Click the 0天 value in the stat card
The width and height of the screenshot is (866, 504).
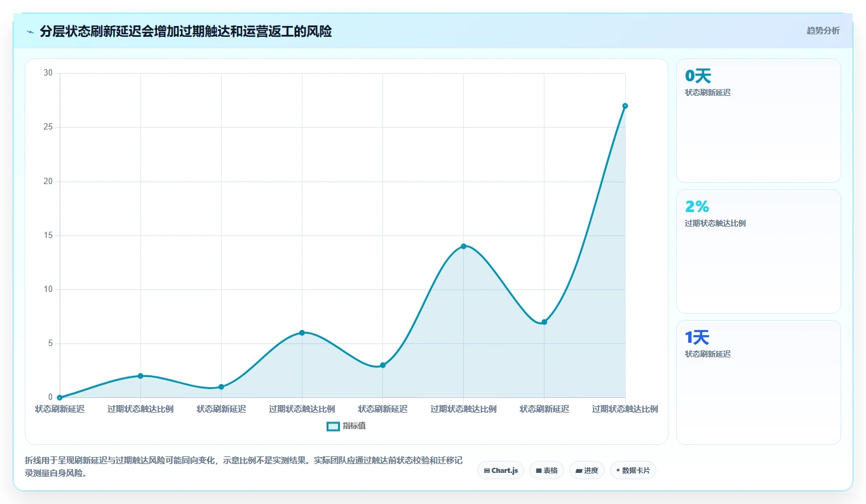pyautogui.click(x=698, y=76)
